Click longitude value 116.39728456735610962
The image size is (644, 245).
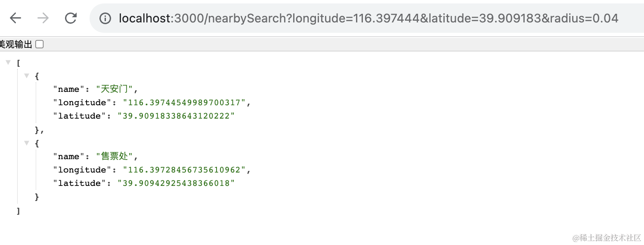(x=184, y=170)
